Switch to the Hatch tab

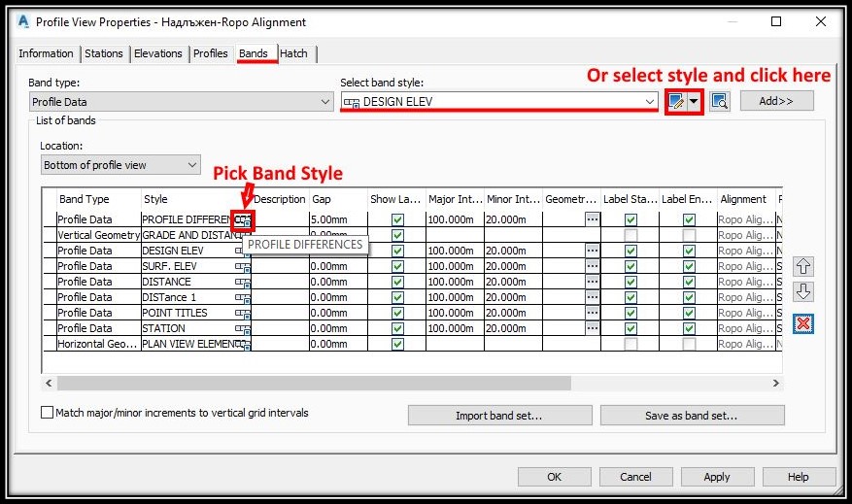tap(294, 53)
